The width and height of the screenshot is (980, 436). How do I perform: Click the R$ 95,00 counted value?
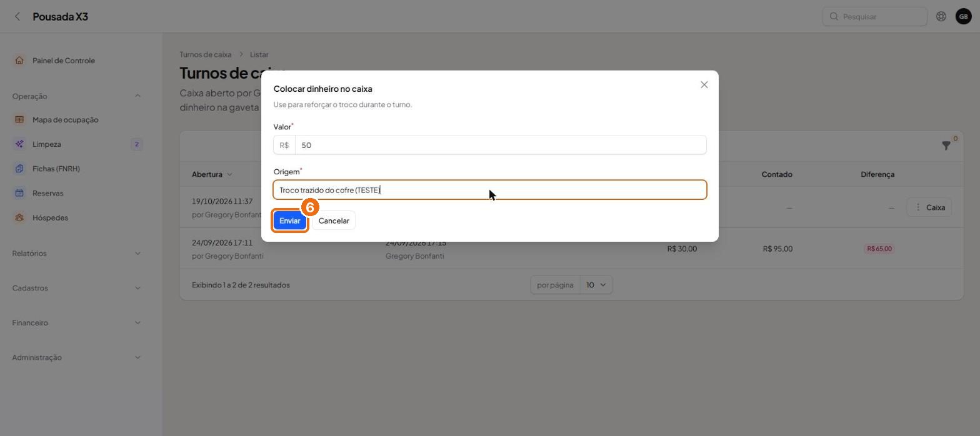(x=777, y=249)
